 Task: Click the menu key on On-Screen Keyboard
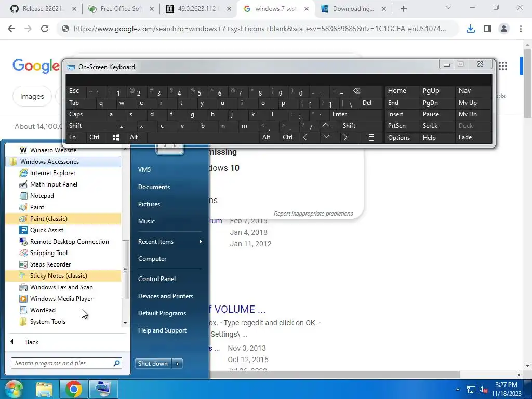(x=371, y=137)
